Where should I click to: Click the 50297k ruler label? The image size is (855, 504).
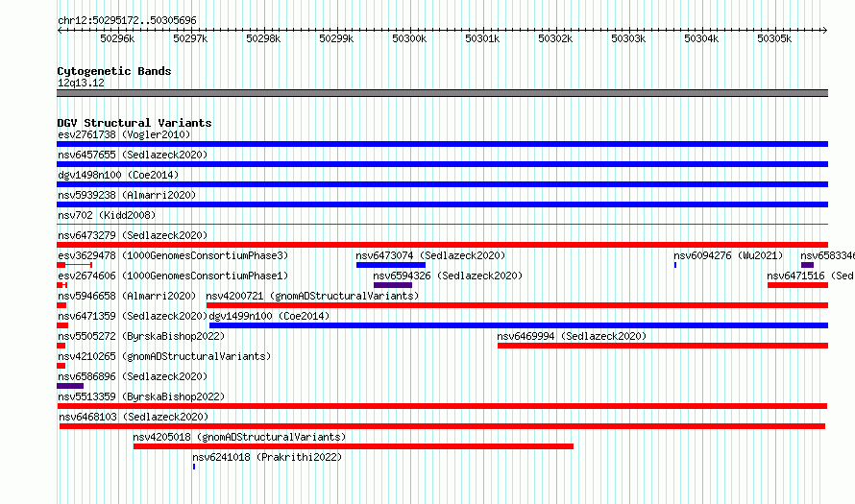point(190,38)
